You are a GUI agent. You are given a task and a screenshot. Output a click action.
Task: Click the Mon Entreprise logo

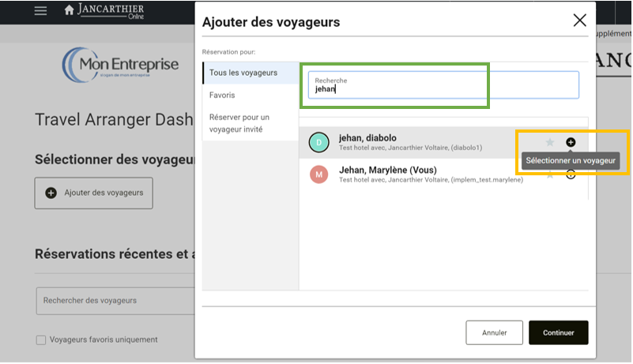coord(121,65)
